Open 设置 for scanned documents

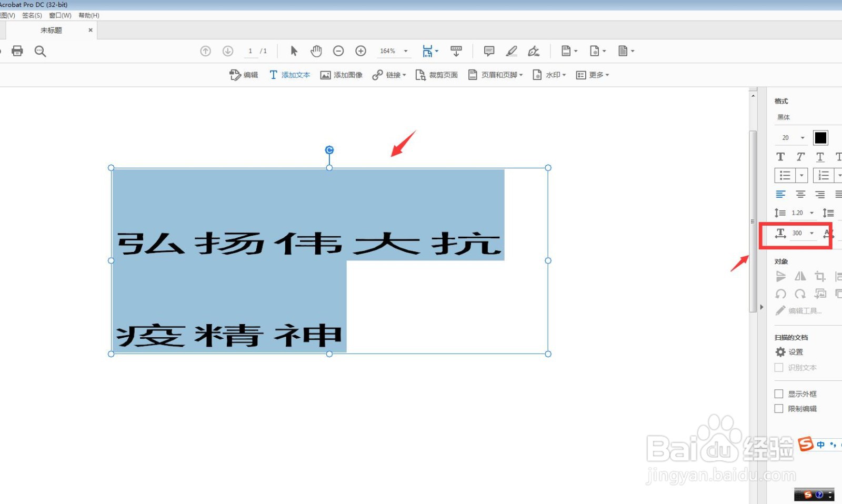789,352
